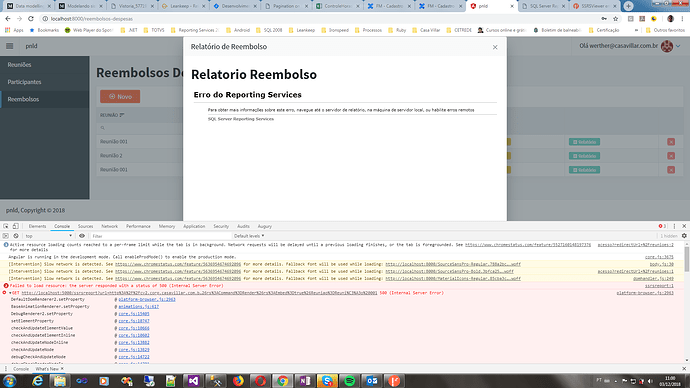Bookmark this page with the star
This screenshot has width=690, height=388.
pyautogui.click(x=616, y=19)
